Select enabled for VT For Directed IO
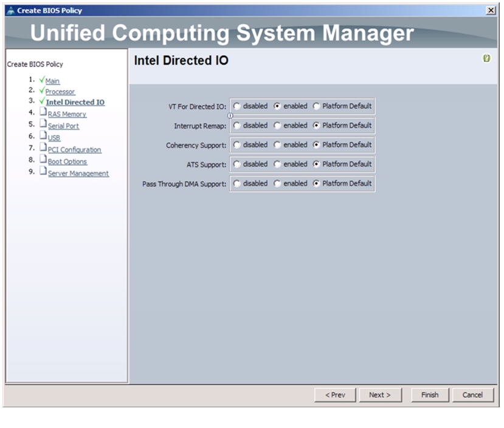This screenshot has height=428, width=504. (277, 106)
